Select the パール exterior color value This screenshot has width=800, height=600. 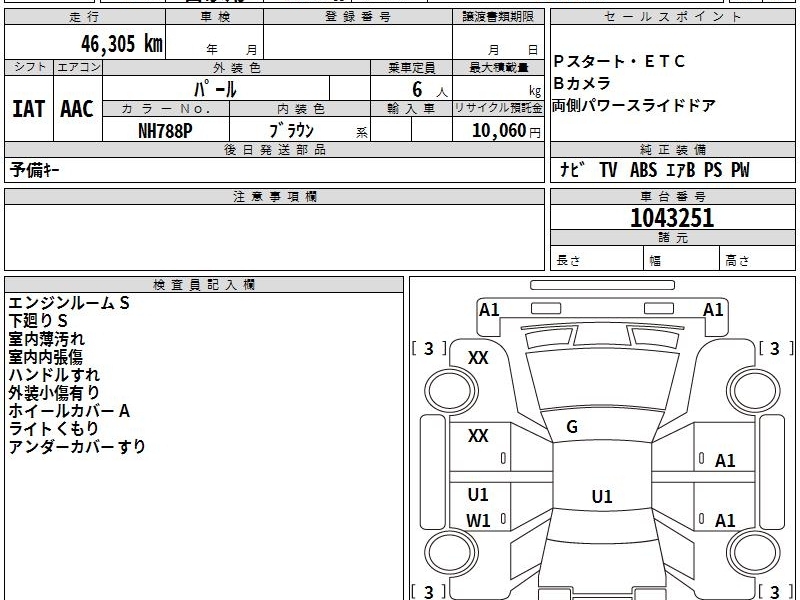coord(215,89)
